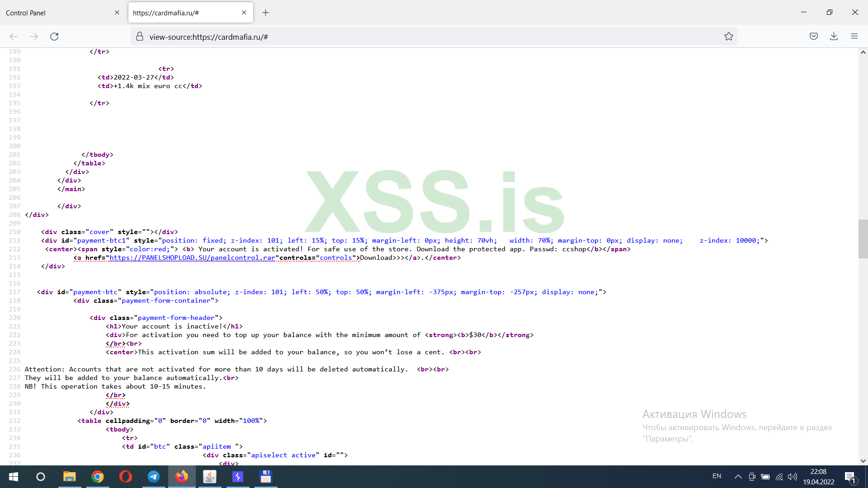Screen dimensions: 868x488
Task: Bookmark this page with the star icon
Action: (728, 37)
